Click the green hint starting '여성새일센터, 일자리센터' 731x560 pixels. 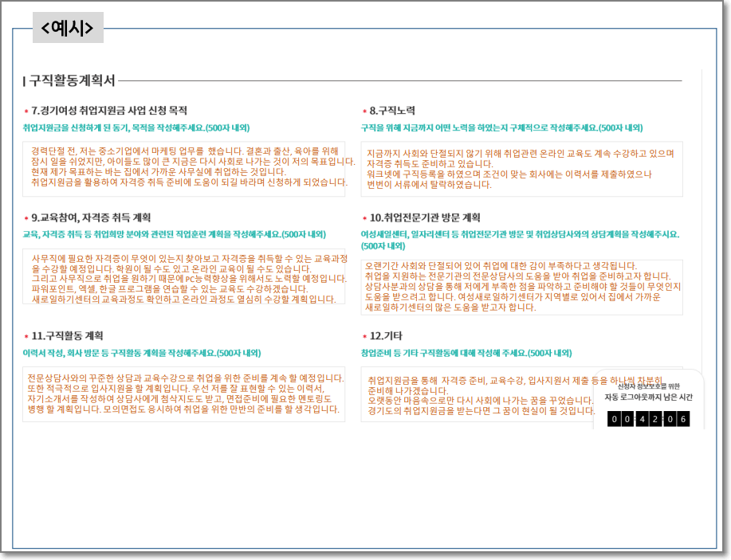(521, 240)
